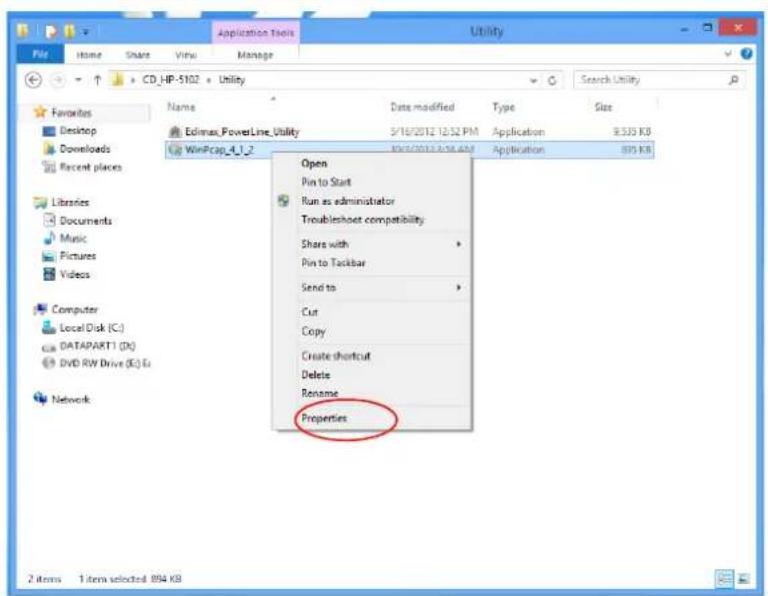768x596 pixels.
Task: Select Local Disk (C:)
Action: coord(91,328)
